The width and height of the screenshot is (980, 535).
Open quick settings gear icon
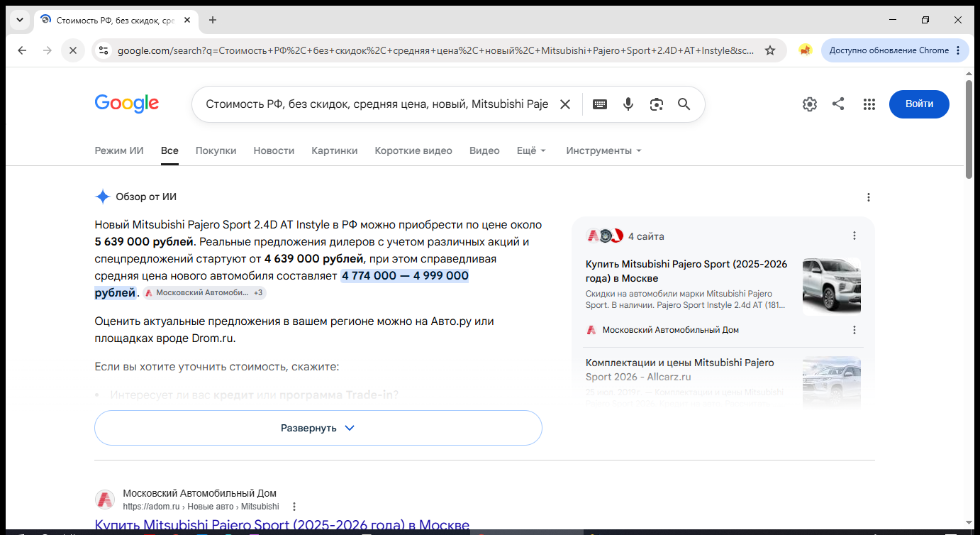coord(810,104)
